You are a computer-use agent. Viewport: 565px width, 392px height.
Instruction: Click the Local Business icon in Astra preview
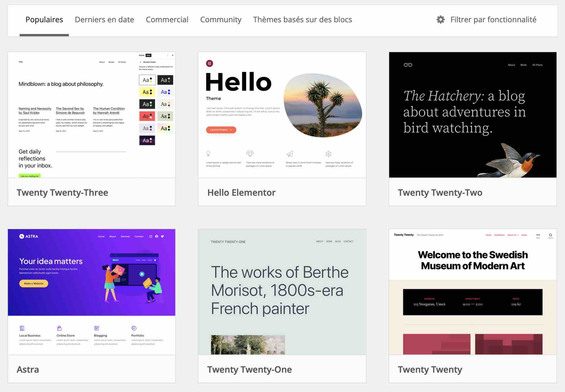tap(22, 328)
